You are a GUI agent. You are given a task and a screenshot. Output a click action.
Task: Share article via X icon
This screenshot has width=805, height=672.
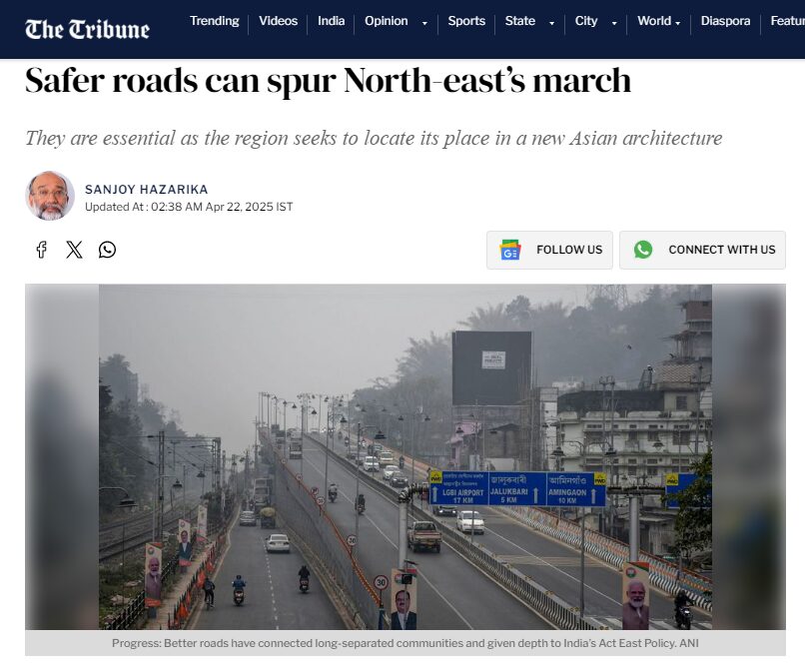75,250
